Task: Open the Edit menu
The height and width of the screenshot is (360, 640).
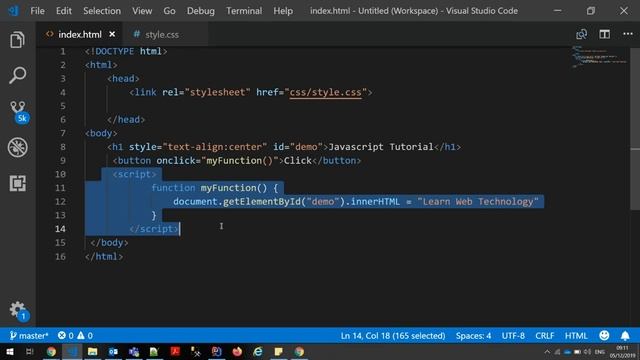Action: click(x=64, y=11)
